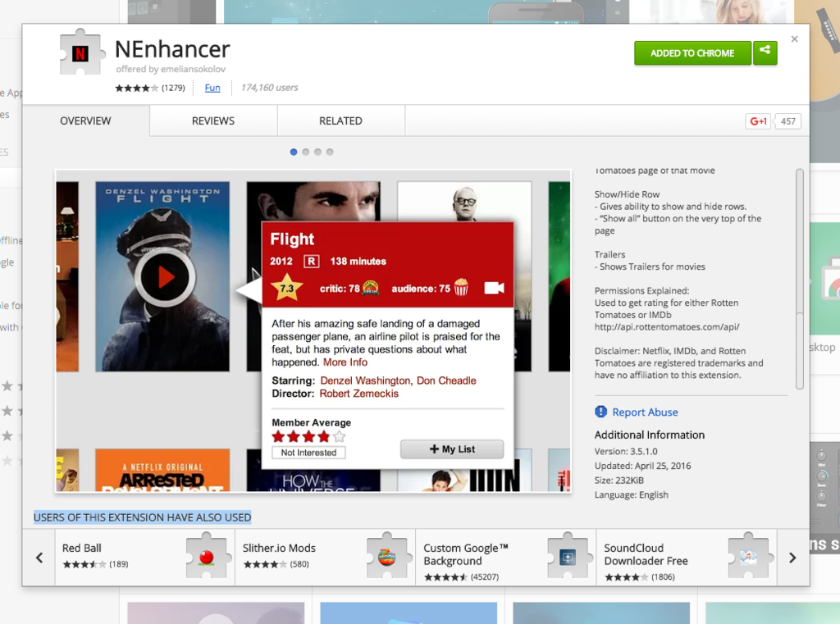
Task: Open the Fun category link
Action: 212,88
